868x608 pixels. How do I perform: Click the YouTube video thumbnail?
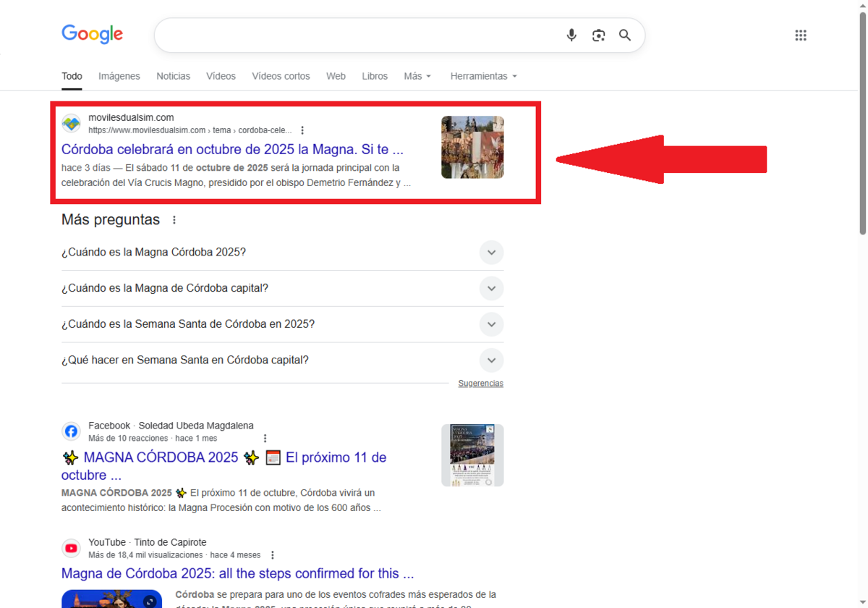click(111, 599)
